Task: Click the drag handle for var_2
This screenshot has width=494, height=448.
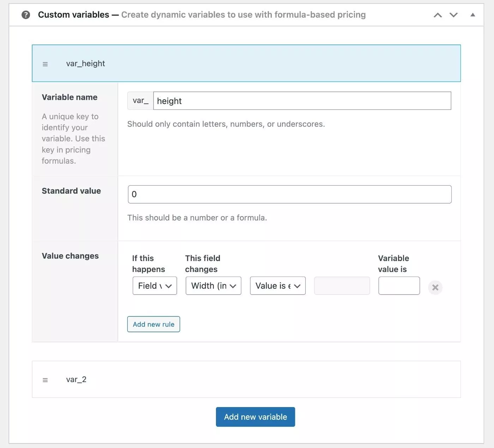Action: click(x=45, y=380)
